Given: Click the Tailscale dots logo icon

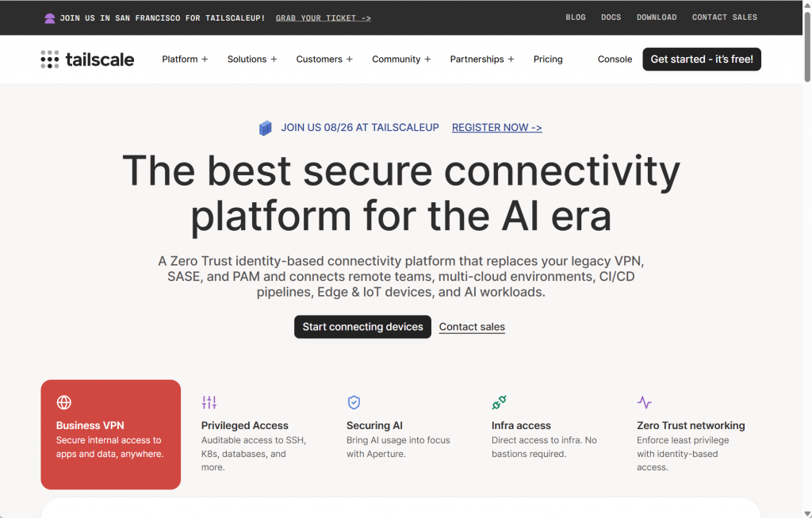Looking at the screenshot, I should click(50, 59).
